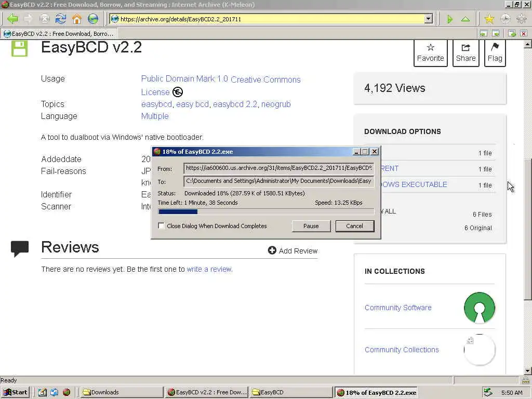Open the Public Domain Mark 1.0 link
This screenshot has width=532, height=399.
(x=184, y=79)
